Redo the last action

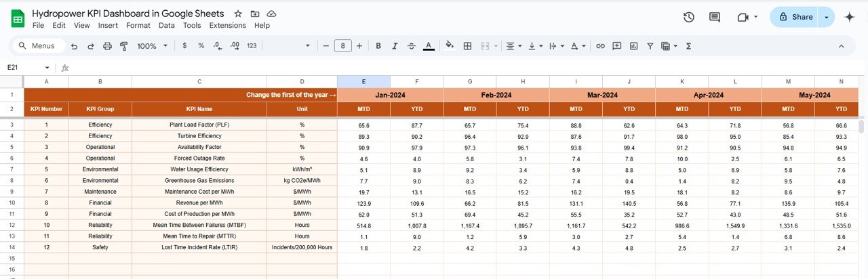(x=90, y=46)
